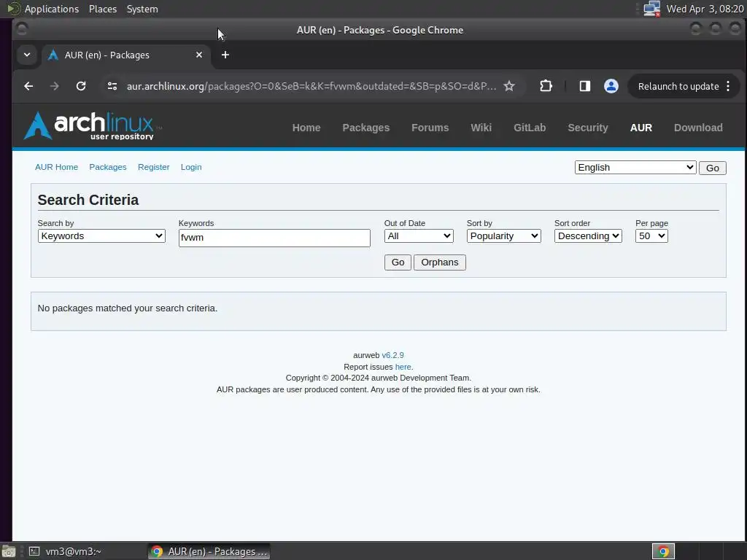Open the Chrome profile avatar
Image resolution: width=747 pixels, height=560 pixels.
pos(611,86)
